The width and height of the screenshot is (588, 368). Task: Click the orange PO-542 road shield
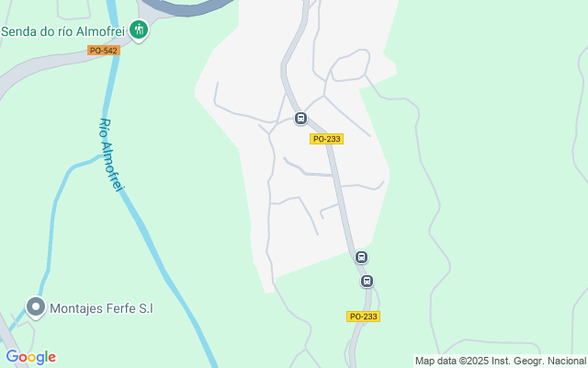pos(104,51)
